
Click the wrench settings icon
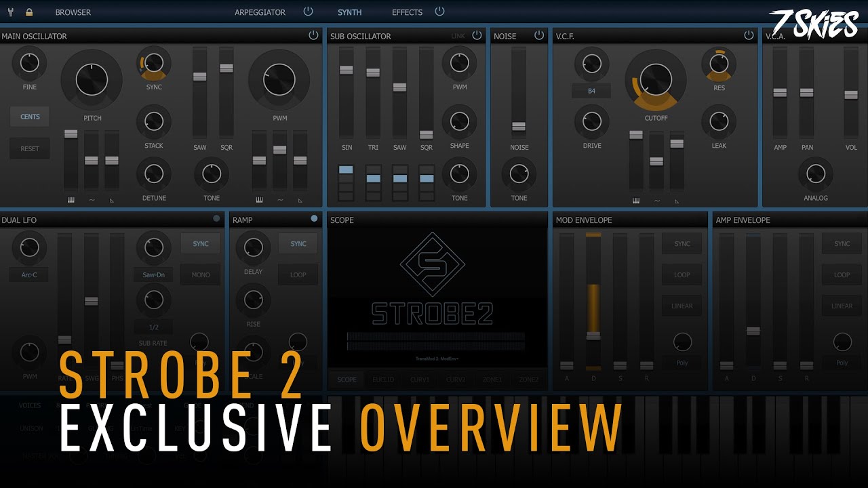(x=9, y=12)
